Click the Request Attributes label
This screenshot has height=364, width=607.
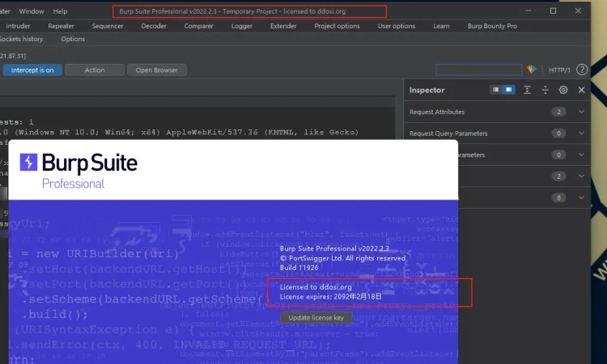(x=437, y=112)
